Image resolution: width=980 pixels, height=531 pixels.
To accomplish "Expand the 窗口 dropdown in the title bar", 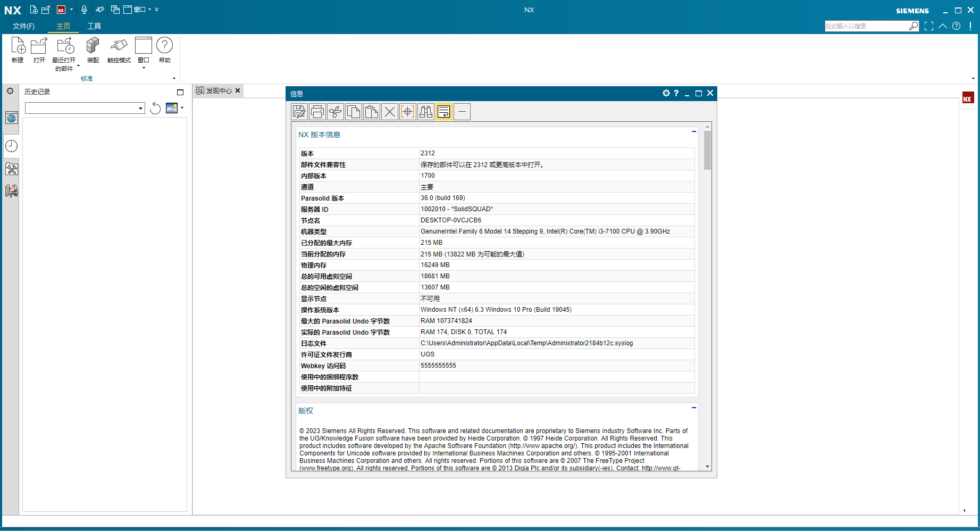I will [150, 10].
